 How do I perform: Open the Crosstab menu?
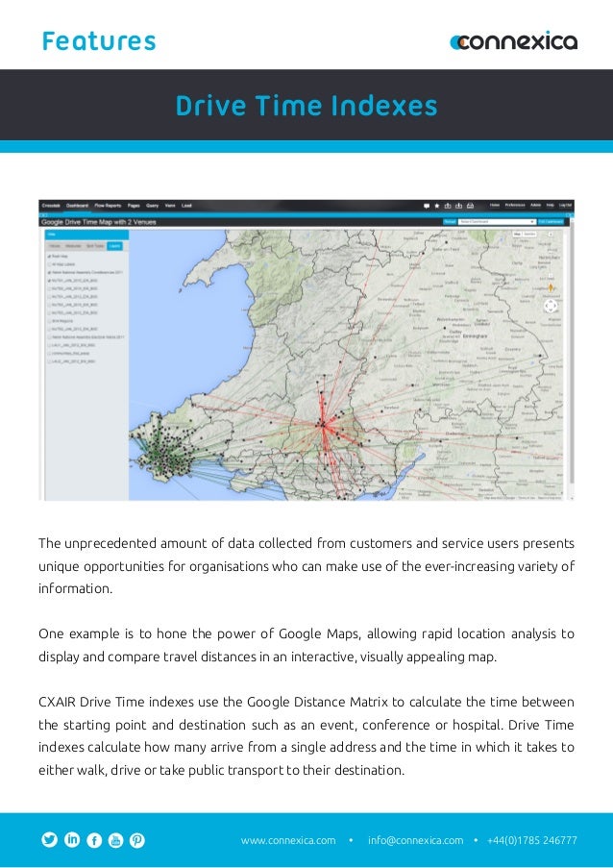click(51, 206)
